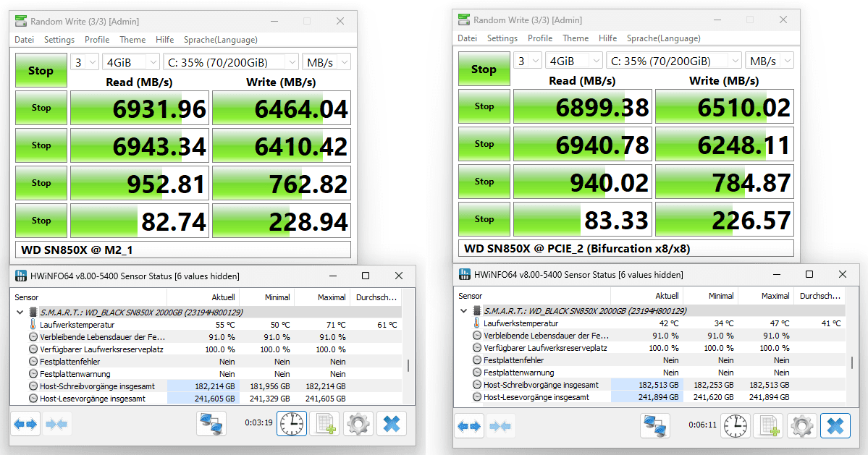Collapse S.M.A.R.T. tree in left HWiNFO window
The height and width of the screenshot is (455, 868).
coord(20,312)
